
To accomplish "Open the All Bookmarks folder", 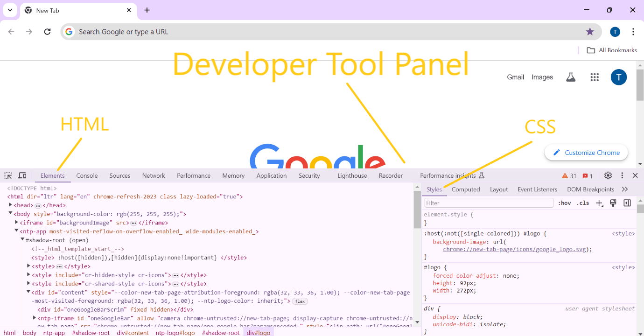I will tap(612, 50).
